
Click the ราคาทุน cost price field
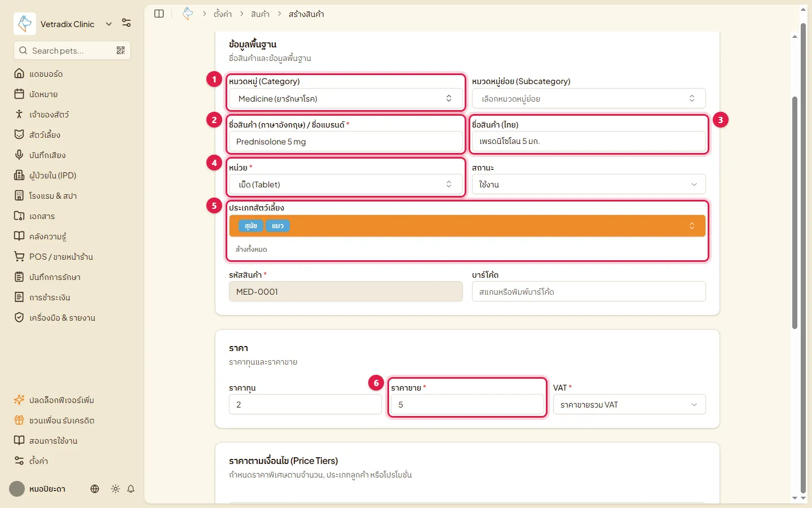tap(305, 404)
